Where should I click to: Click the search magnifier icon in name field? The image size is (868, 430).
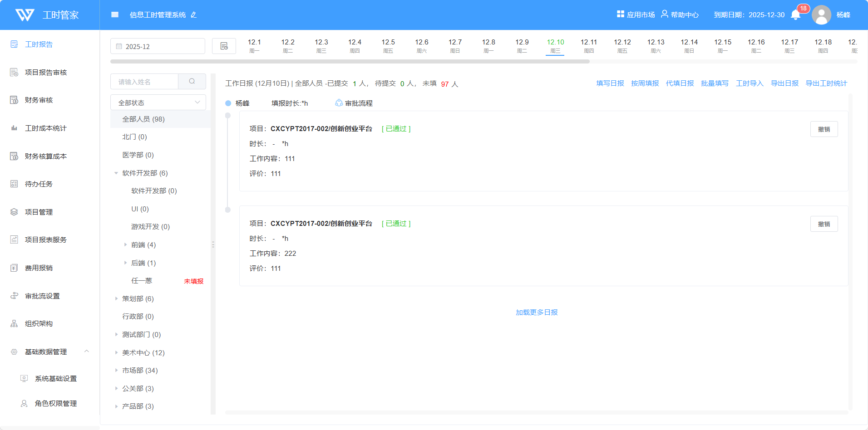192,82
